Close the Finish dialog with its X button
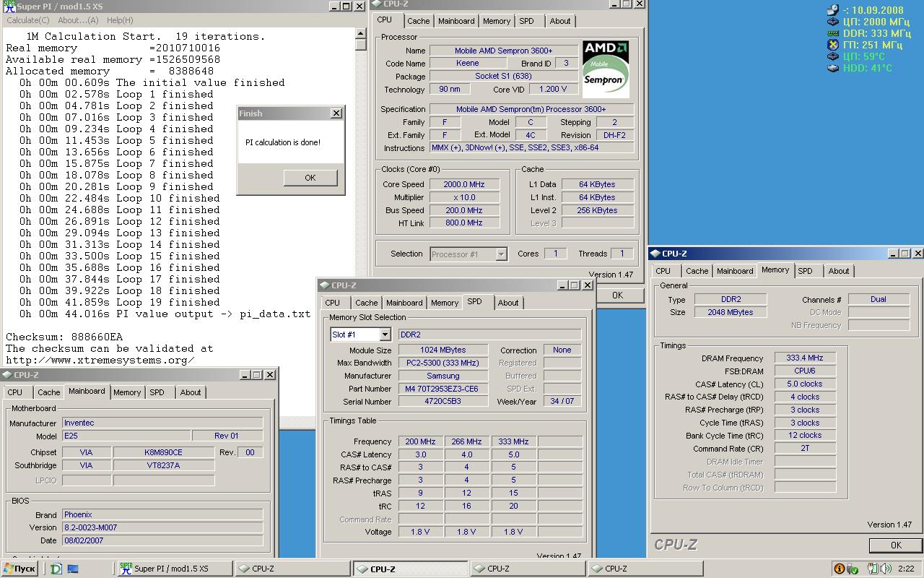 coord(336,113)
